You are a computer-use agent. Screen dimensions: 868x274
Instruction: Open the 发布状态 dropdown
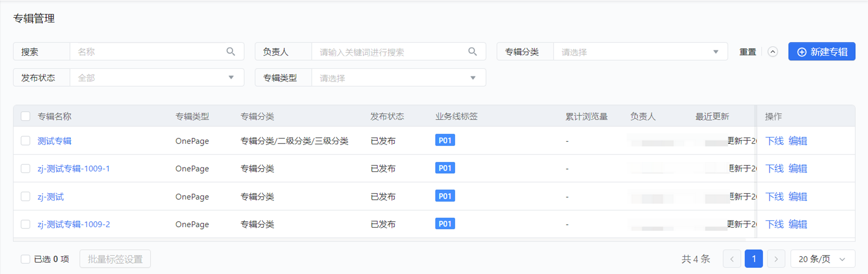(x=157, y=78)
